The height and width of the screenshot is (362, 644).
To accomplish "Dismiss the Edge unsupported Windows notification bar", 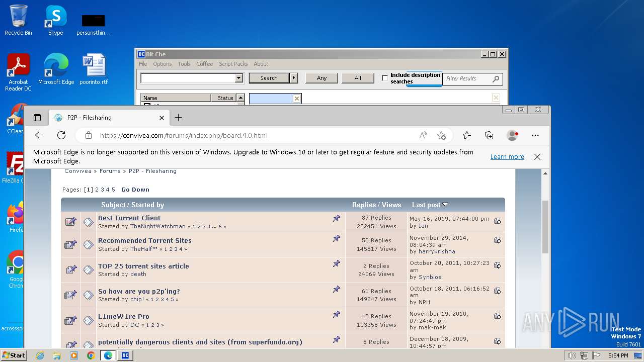I will coord(537,157).
